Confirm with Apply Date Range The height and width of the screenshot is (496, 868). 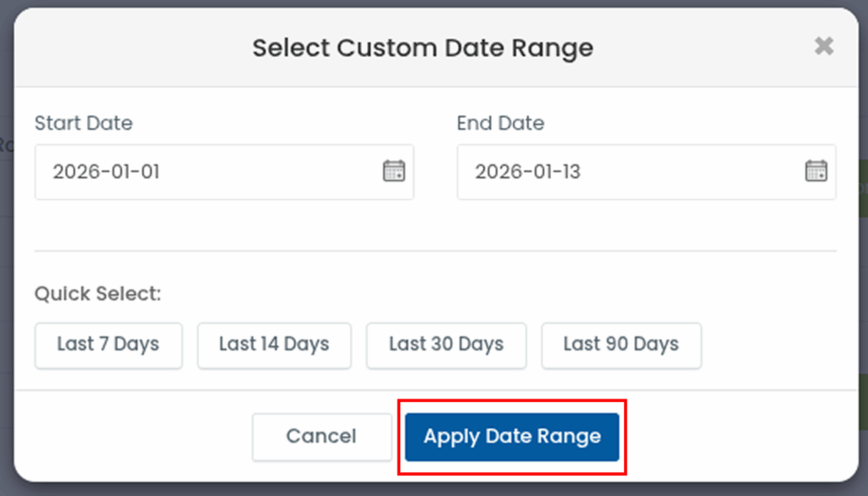pyautogui.click(x=512, y=437)
